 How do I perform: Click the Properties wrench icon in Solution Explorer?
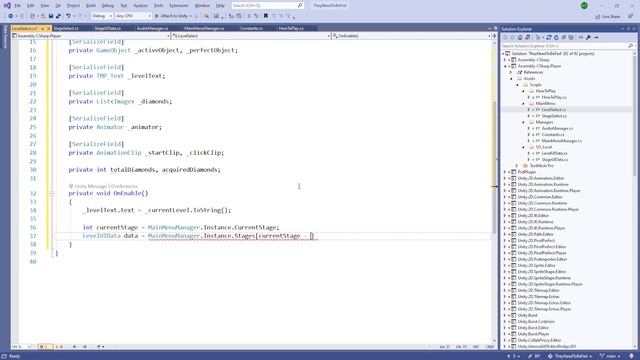588,37
